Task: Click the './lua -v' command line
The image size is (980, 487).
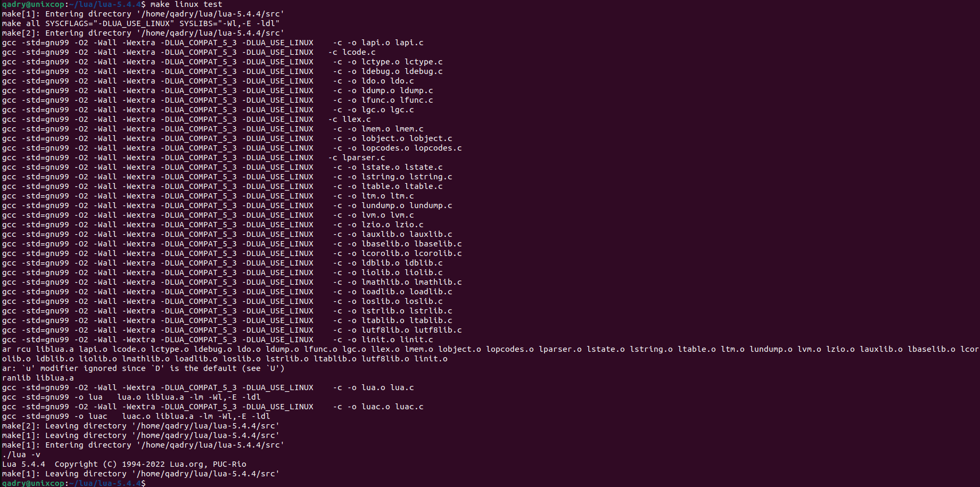Action: 21,455
